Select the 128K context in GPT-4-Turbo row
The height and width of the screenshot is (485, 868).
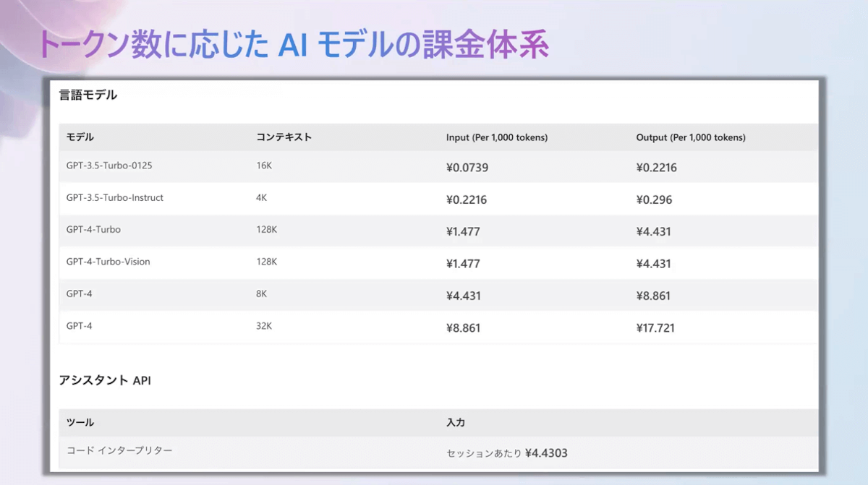click(x=267, y=229)
